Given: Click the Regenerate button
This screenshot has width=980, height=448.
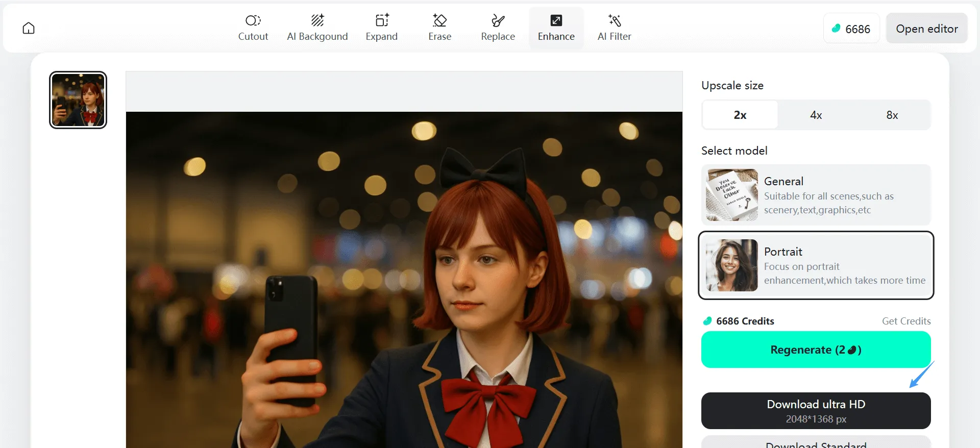Looking at the screenshot, I should click(816, 350).
